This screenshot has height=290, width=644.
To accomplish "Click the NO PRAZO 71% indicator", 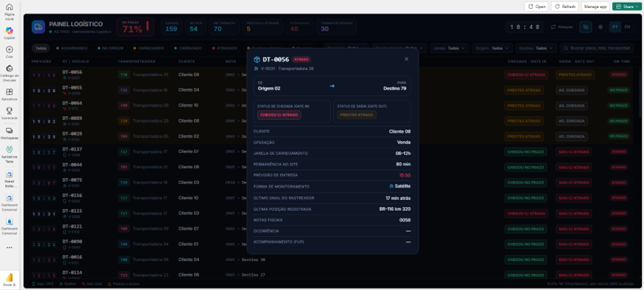I will (135, 27).
